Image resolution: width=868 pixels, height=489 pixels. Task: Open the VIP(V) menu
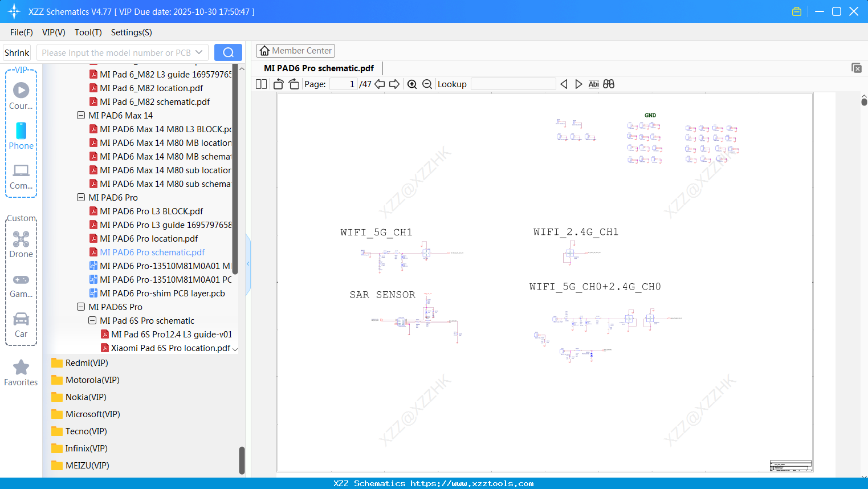pyautogui.click(x=54, y=32)
